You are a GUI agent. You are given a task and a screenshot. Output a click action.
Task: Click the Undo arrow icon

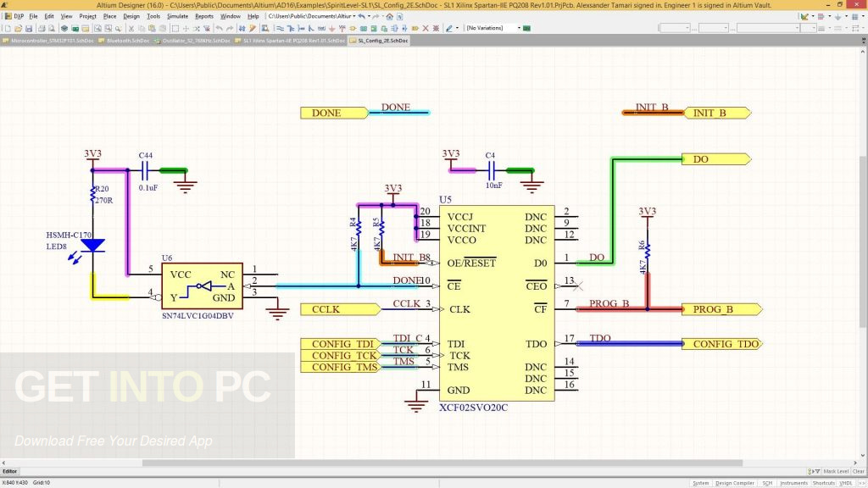pos(219,28)
